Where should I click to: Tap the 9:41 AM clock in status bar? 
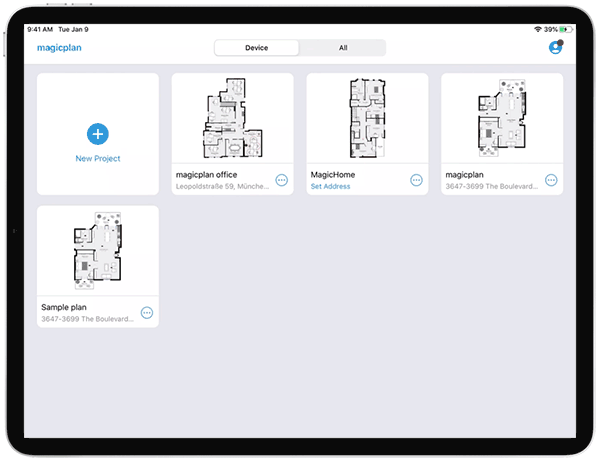tap(40, 29)
